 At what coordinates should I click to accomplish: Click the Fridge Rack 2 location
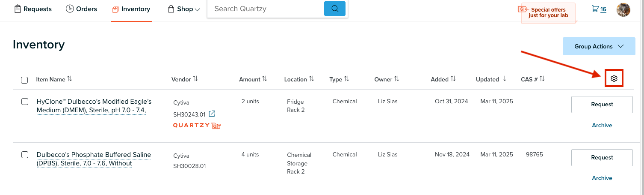296,106
